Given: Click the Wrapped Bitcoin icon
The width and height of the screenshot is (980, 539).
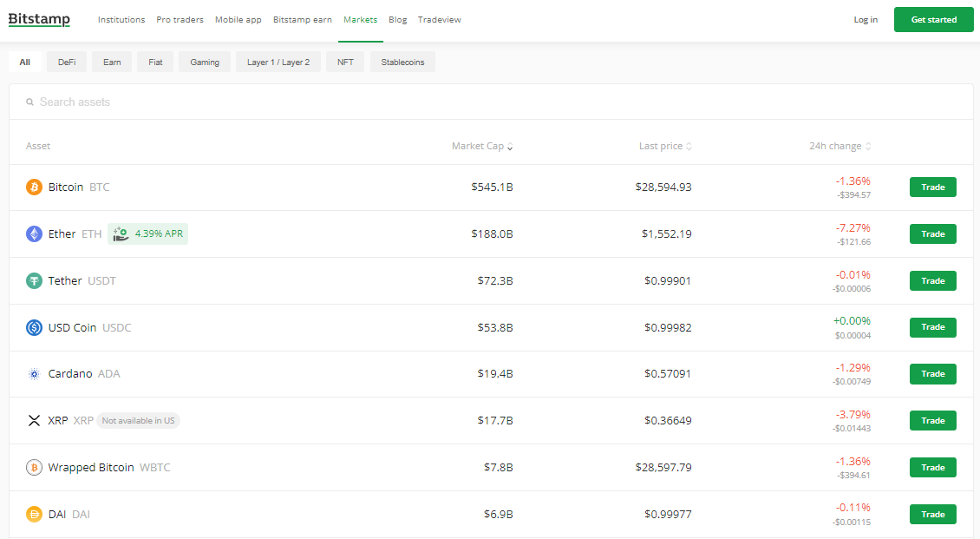Looking at the screenshot, I should [x=34, y=468].
